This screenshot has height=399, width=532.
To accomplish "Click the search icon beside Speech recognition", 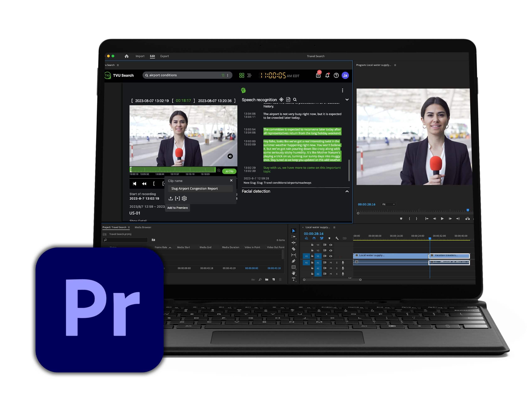I will pyautogui.click(x=295, y=100).
